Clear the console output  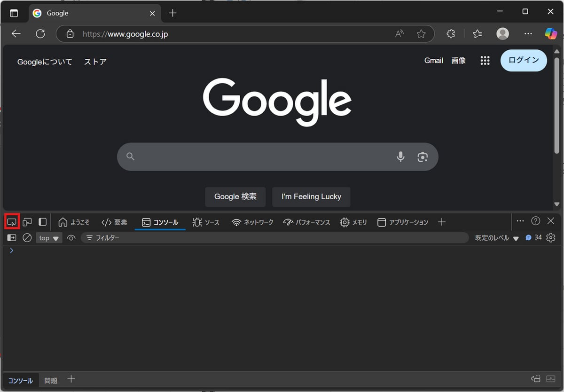pos(27,238)
